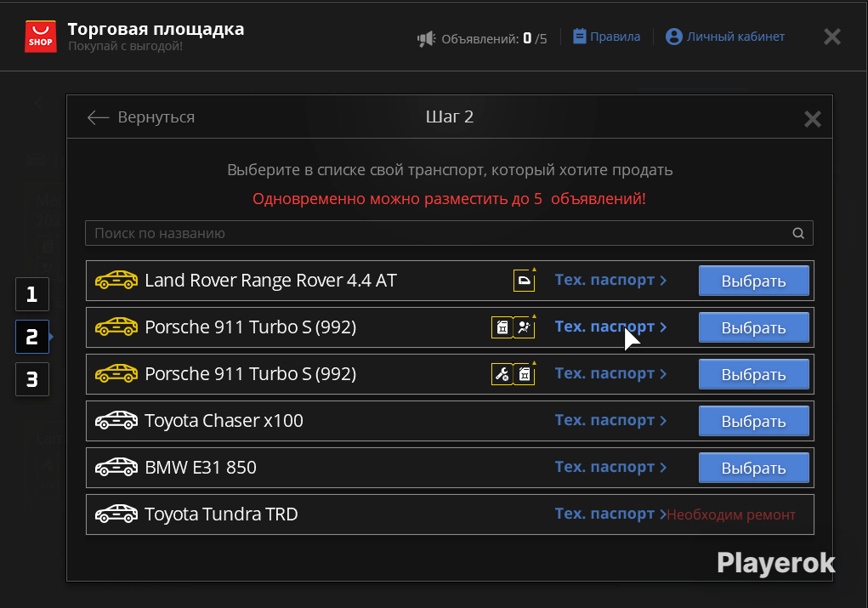The height and width of the screenshot is (608, 868).
Task: Click the Объявлений: 0/5 counter
Action: click(494, 39)
